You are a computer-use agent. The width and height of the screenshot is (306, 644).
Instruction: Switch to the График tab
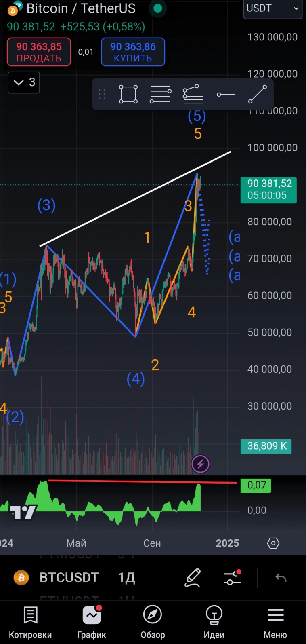coord(92,623)
